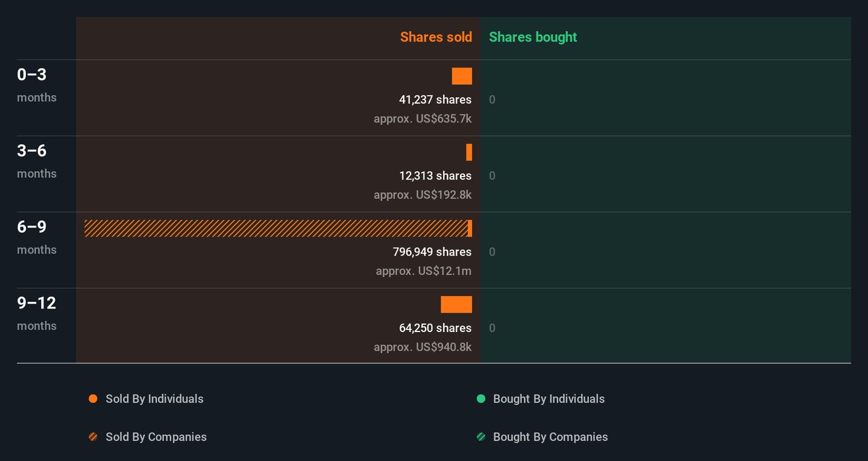The image size is (868, 461).
Task: Click the orange Sold By Individuals legend dot
Action: pyautogui.click(x=93, y=399)
